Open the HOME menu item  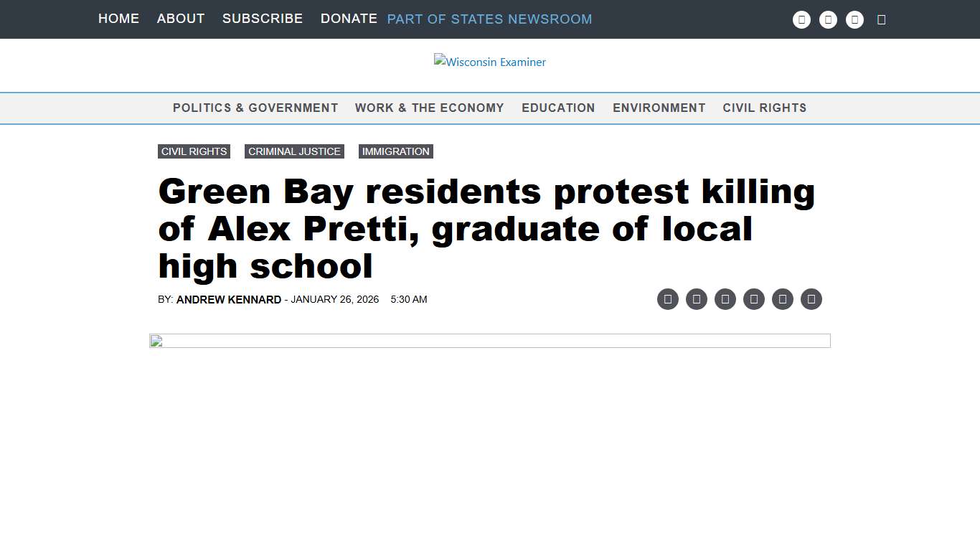coord(118,19)
